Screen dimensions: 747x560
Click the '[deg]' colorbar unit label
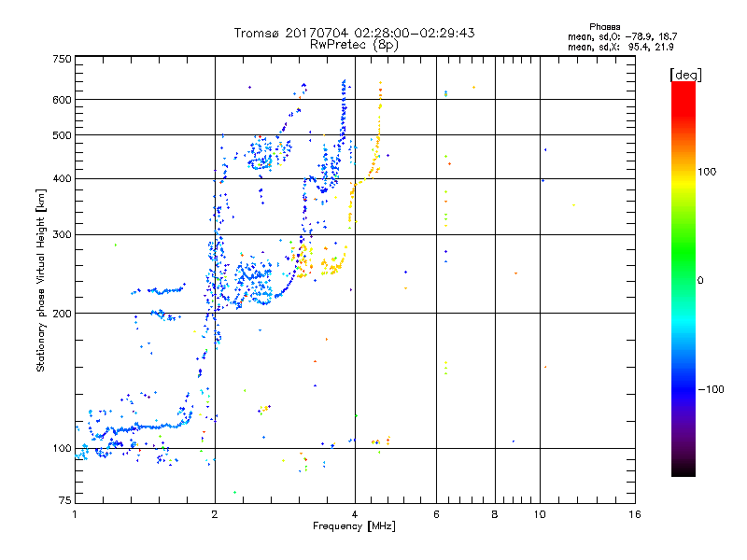pos(685,75)
